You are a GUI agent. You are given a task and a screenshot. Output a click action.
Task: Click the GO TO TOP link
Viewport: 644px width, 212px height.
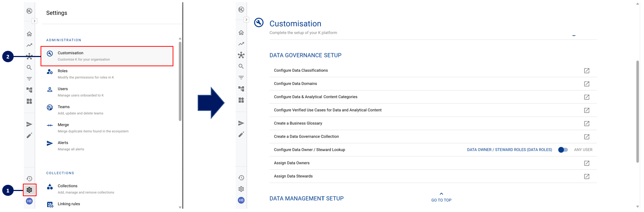point(441,200)
